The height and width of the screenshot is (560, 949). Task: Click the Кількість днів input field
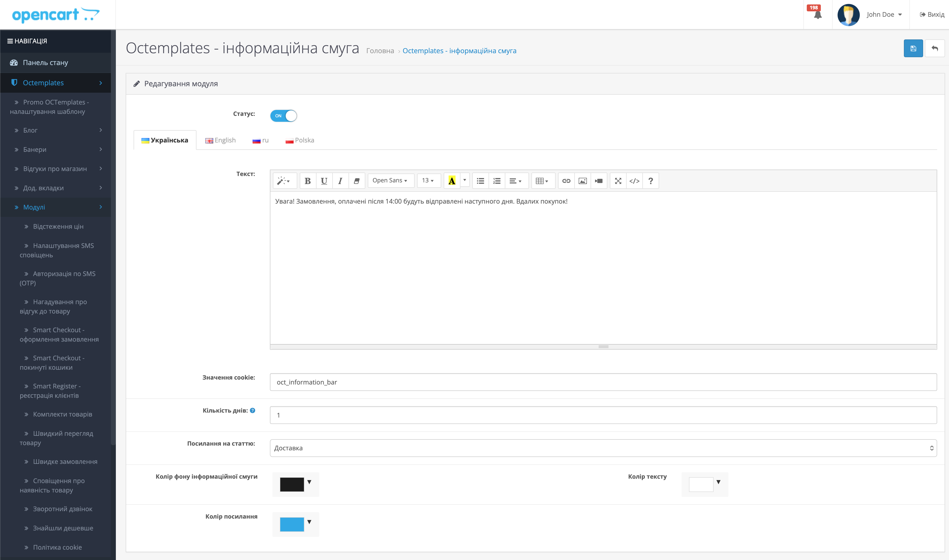pos(603,415)
